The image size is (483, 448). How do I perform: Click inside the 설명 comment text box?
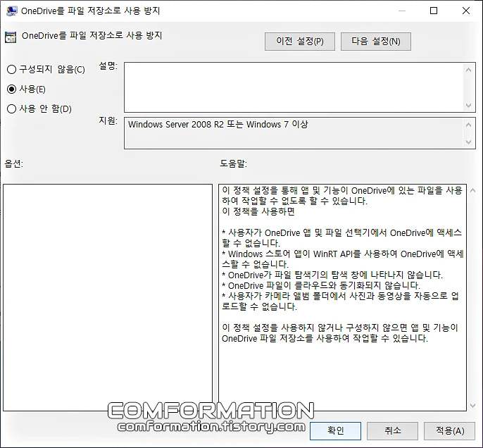(x=294, y=87)
